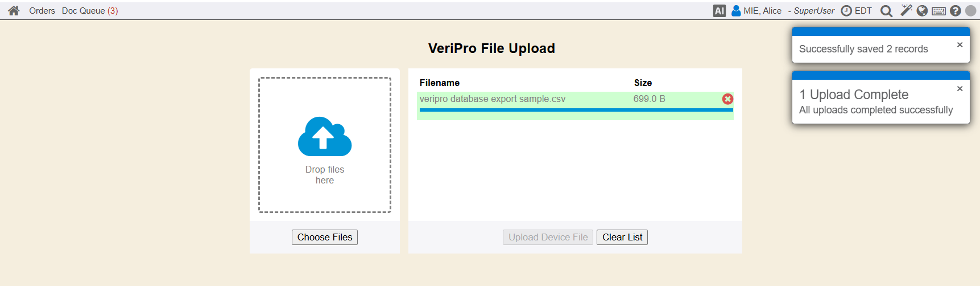This screenshot has width=980, height=286.
Task: Close the Upload Complete notification
Action: tap(960, 89)
